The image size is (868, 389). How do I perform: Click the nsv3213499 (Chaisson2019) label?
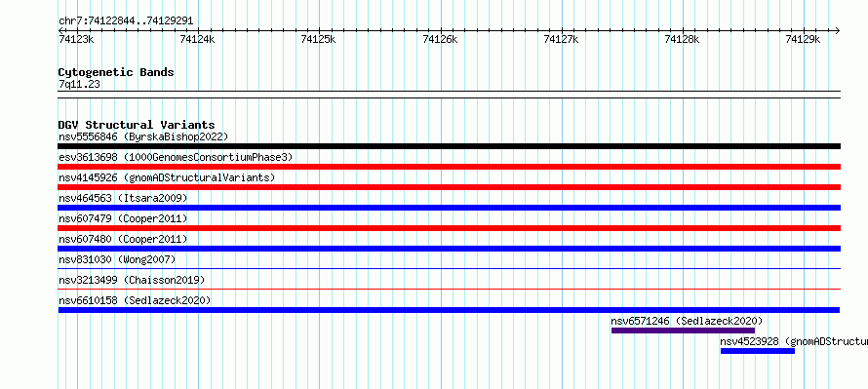[x=132, y=280]
